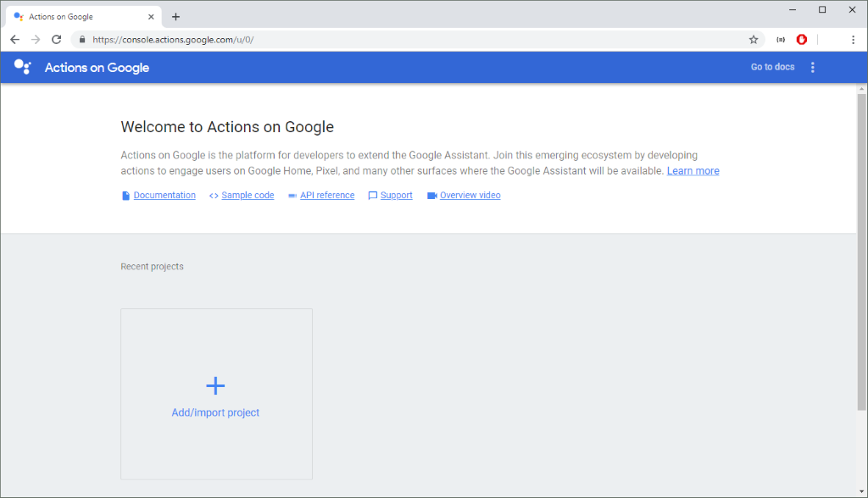The width and height of the screenshot is (868, 498).
Task: Open the Overview video link
Action: tap(470, 196)
